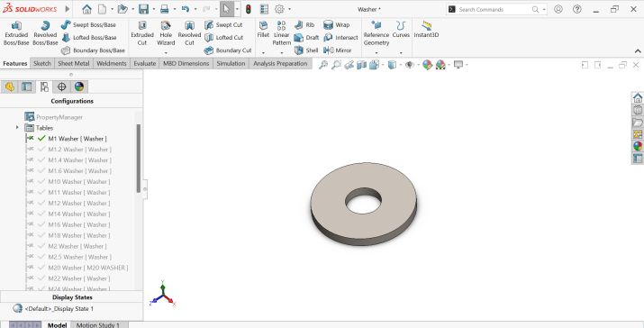Screen dimensions: 644x328
Task: Switch to the Sheet Metal tab
Action: pyautogui.click(x=74, y=63)
